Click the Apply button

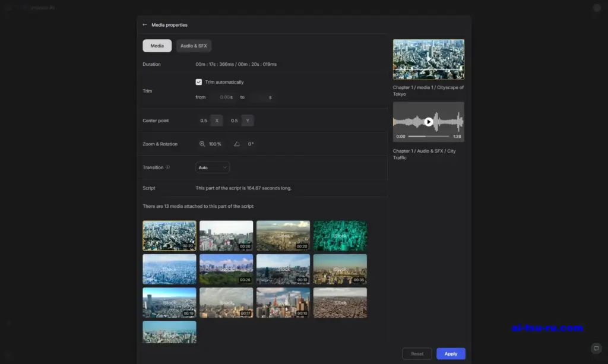coord(451,353)
